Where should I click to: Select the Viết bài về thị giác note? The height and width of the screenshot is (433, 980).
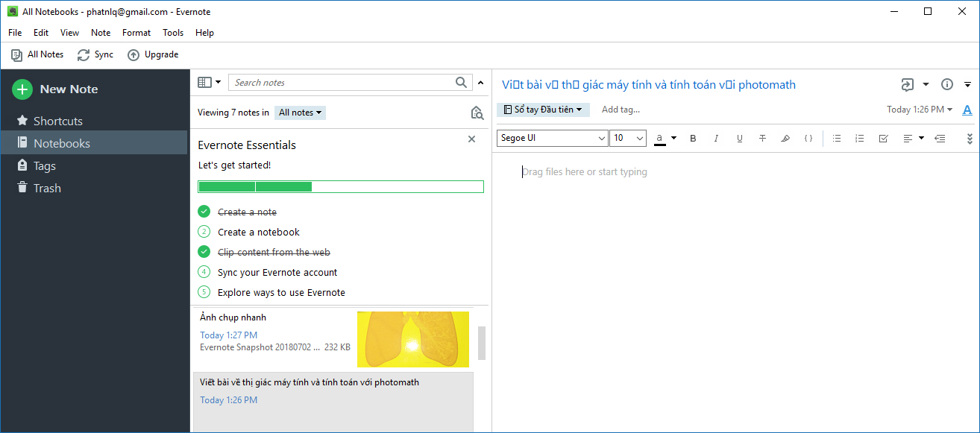tap(333, 402)
